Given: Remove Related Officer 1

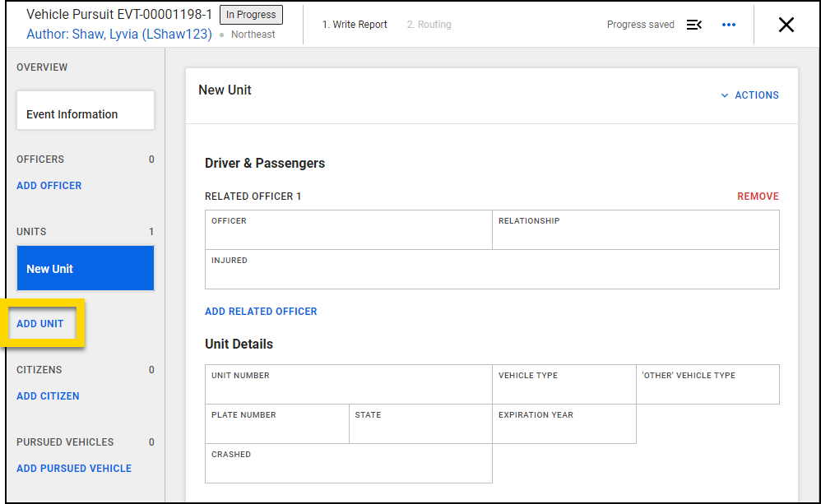Looking at the screenshot, I should [x=757, y=196].
